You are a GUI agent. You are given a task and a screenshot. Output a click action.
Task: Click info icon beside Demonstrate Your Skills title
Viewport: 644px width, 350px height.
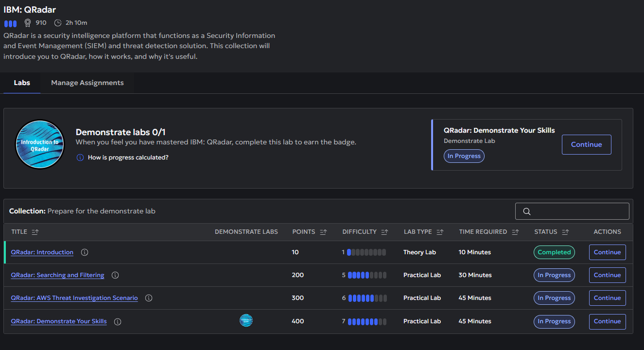pos(118,321)
